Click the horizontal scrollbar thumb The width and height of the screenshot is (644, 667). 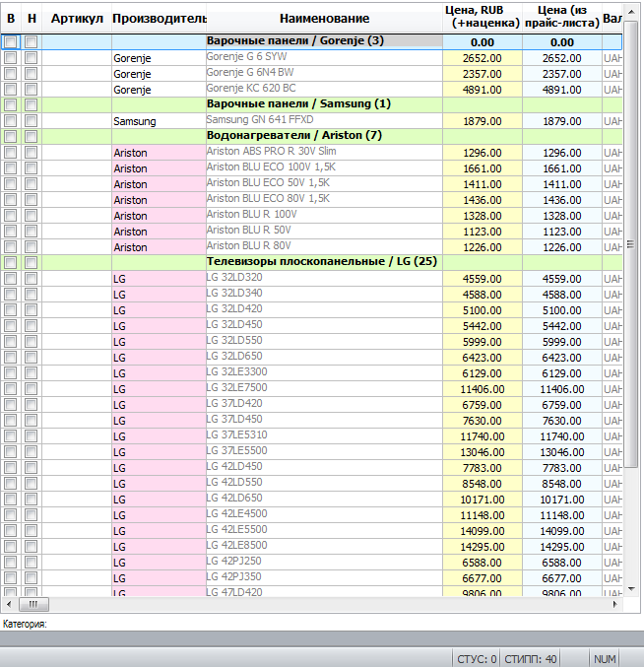click(32, 604)
